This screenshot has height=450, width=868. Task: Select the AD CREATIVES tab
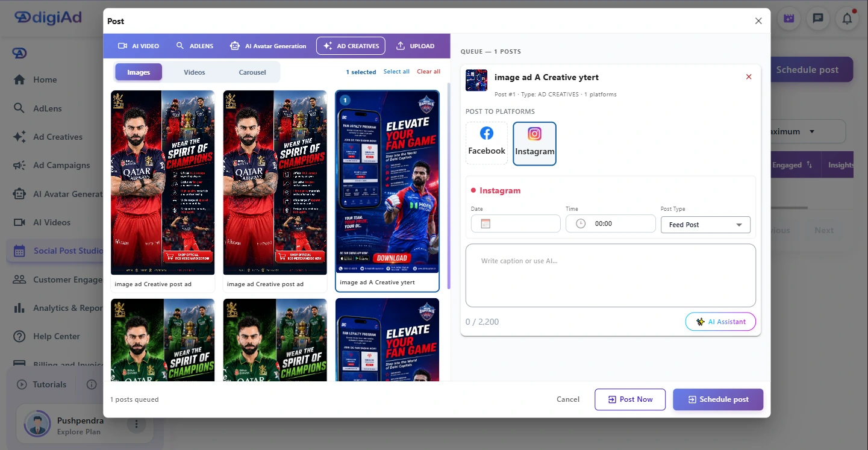(x=351, y=46)
